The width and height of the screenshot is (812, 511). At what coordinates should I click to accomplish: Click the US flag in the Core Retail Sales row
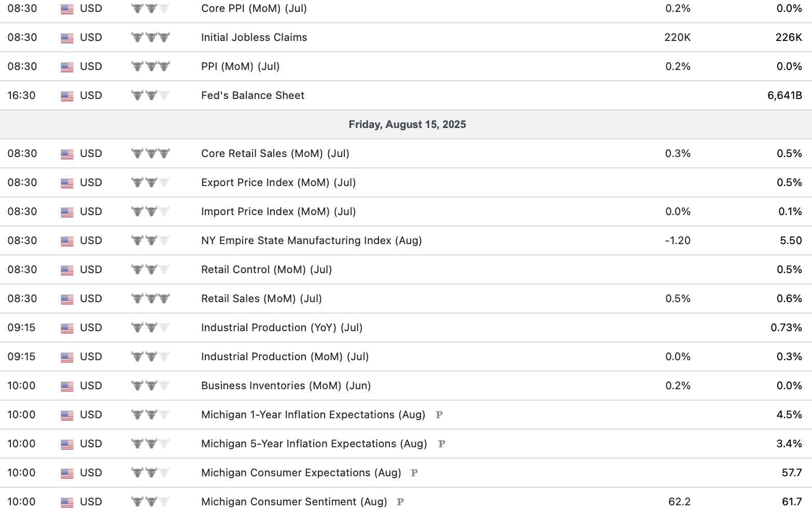[x=67, y=154]
